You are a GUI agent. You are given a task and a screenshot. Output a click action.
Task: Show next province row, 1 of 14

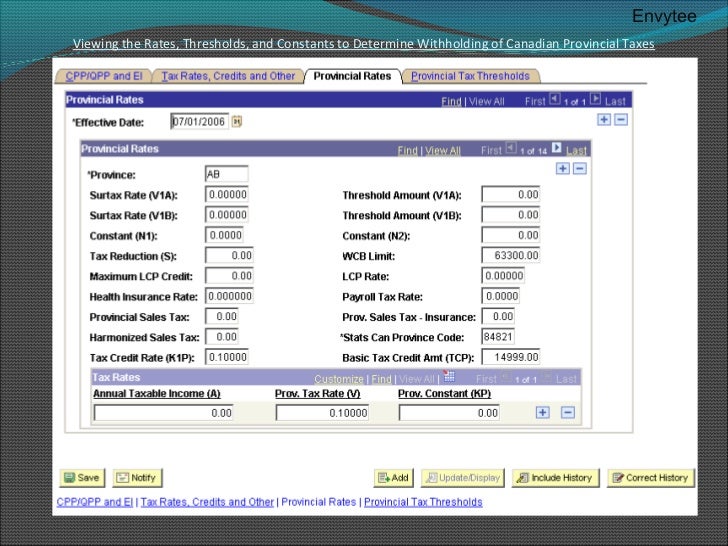tap(557, 148)
